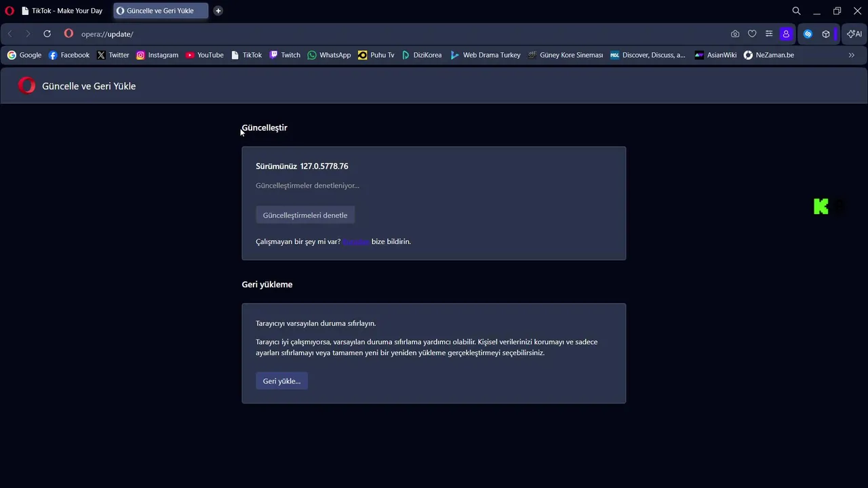Screen dimensions: 868x488
Task: Click the 'Güncelleştirmeler denetleniyor...' status text
Action: click(x=307, y=185)
